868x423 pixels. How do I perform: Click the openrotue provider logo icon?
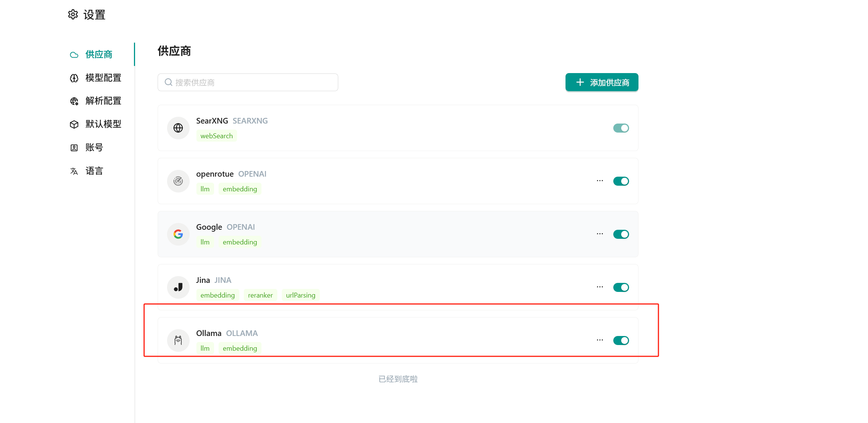pos(178,181)
